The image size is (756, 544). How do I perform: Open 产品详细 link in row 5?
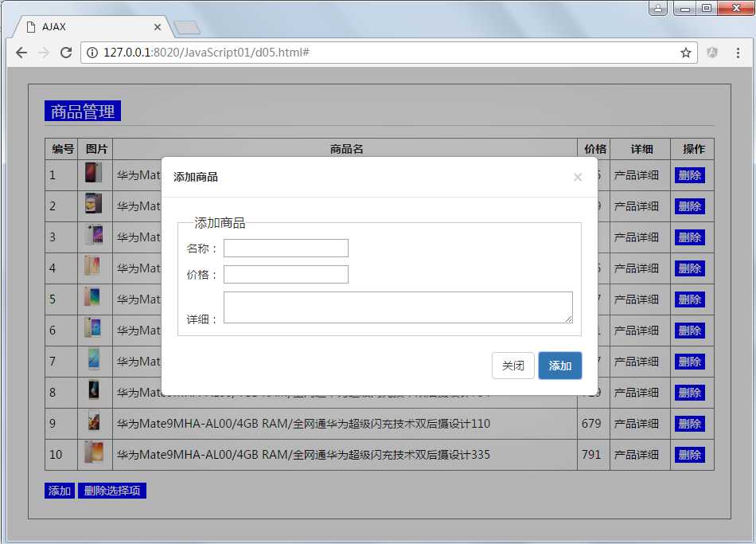[636, 299]
